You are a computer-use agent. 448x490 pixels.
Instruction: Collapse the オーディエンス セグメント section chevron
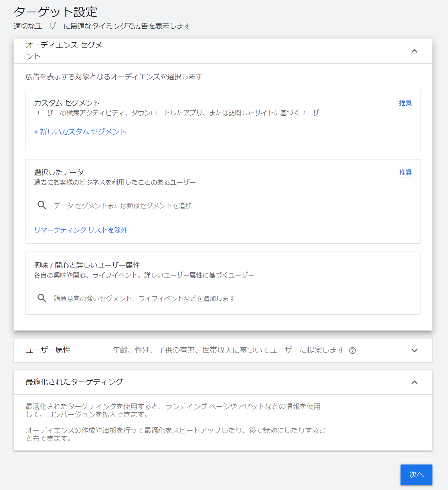coord(414,51)
